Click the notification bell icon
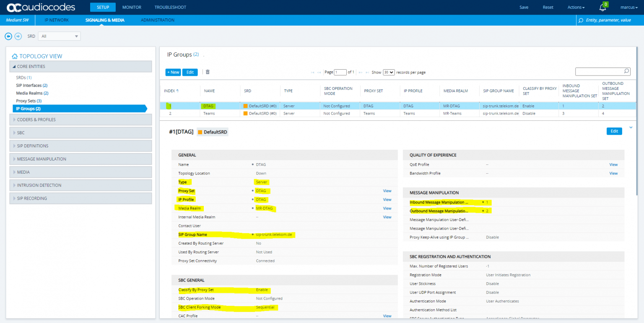The height and width of the screenshot is (323, 644). [602, 8]
